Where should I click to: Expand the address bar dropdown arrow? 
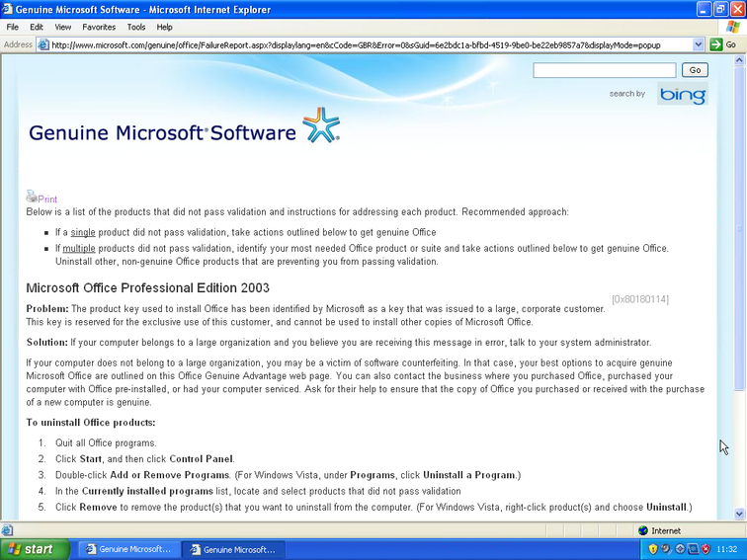698,44
